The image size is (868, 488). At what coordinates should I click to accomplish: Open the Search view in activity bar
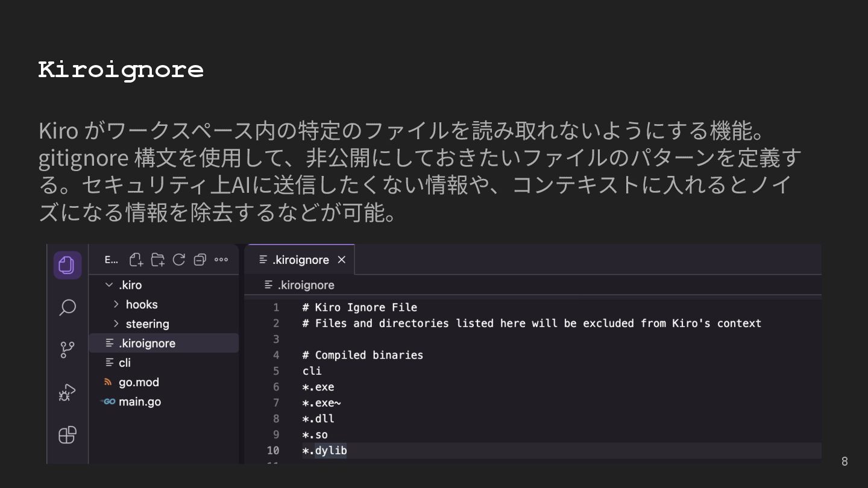coord(68,307)
